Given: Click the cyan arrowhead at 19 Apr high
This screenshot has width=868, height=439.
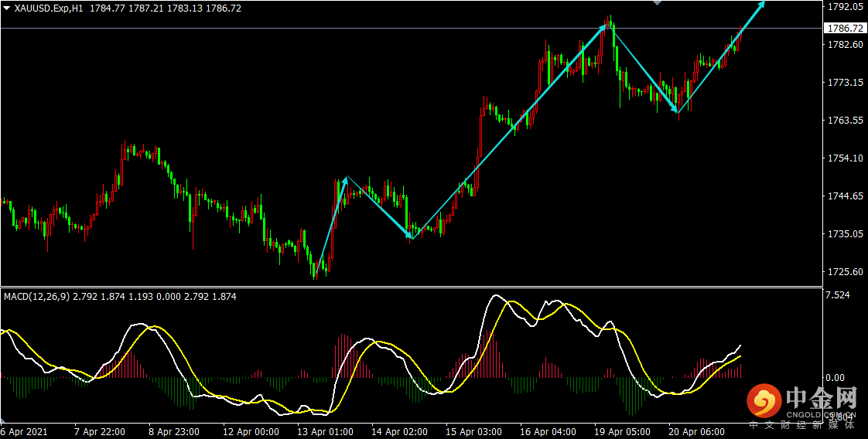Looking at the screenshot, I should (604, 26).
